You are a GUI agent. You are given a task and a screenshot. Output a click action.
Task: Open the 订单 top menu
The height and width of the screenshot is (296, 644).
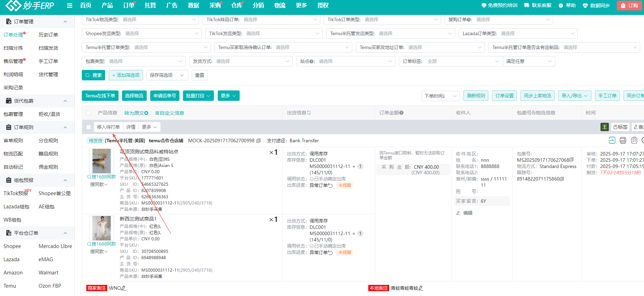coord(128,6)
